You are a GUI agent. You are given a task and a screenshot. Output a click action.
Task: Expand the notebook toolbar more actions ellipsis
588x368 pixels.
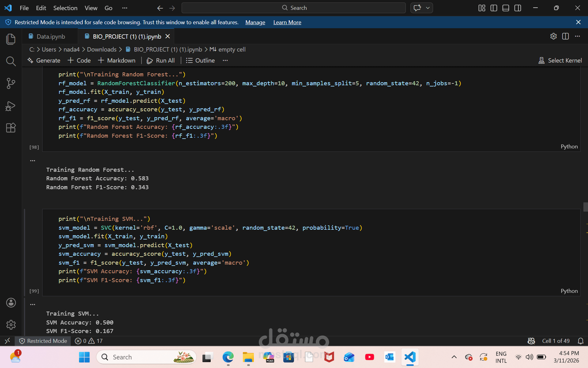[225, 60]
